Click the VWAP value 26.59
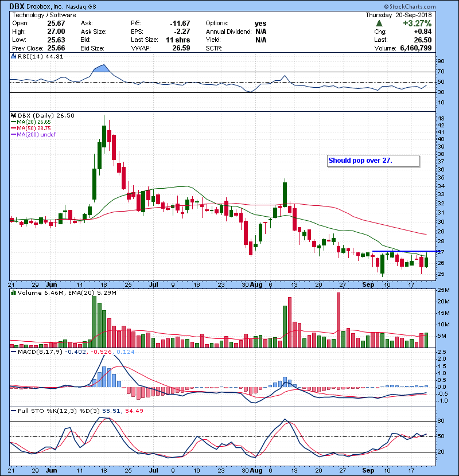 pos(181,48)
